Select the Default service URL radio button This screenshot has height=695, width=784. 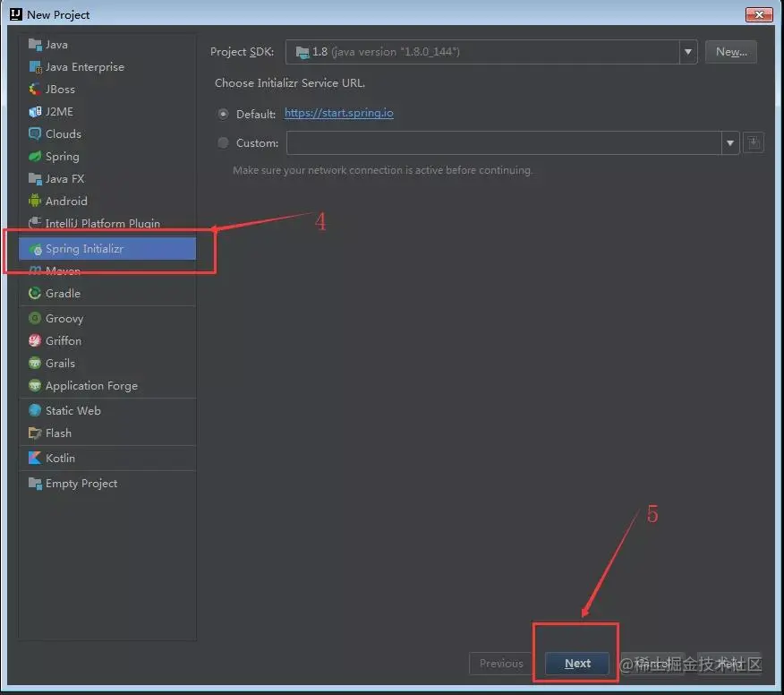point(223,114)
